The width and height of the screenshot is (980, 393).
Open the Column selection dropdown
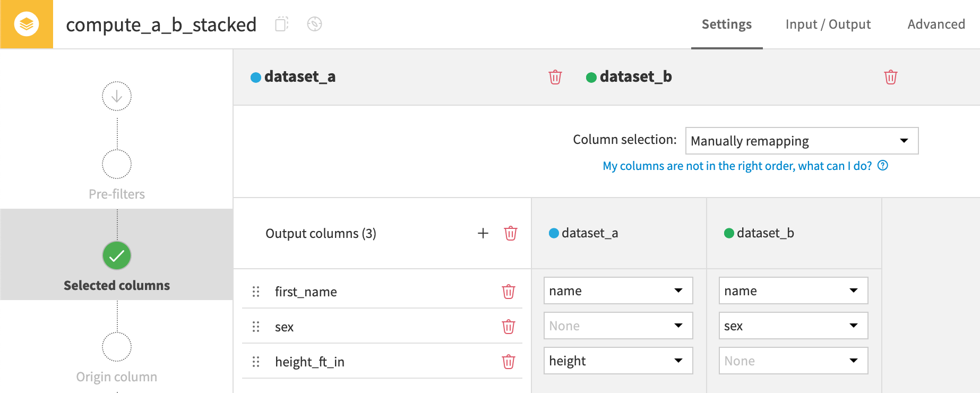tap(802, 141)
